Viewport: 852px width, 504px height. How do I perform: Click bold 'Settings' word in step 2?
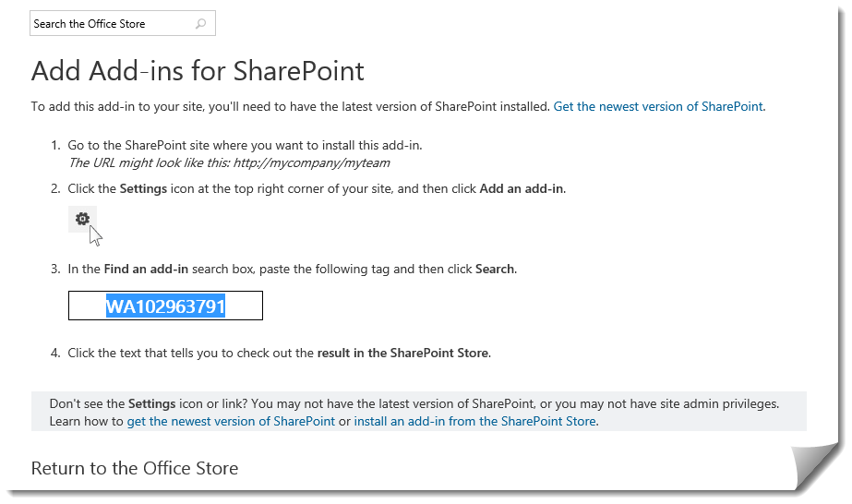point(143,188)
